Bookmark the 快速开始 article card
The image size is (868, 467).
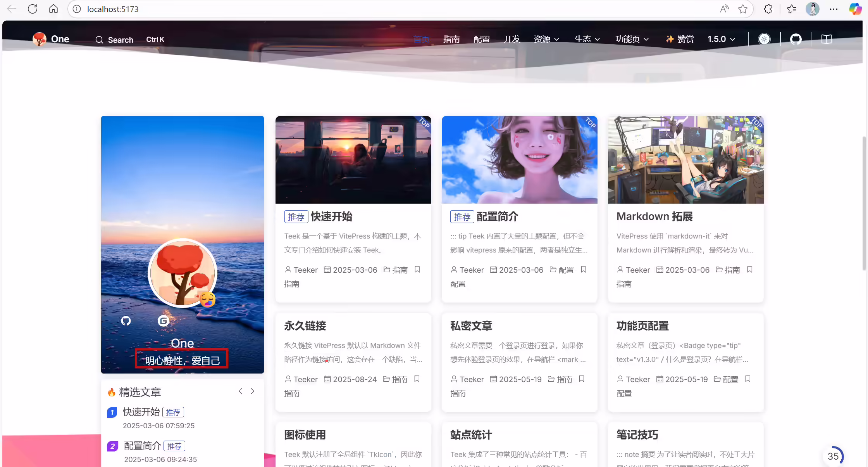[417, 270]
